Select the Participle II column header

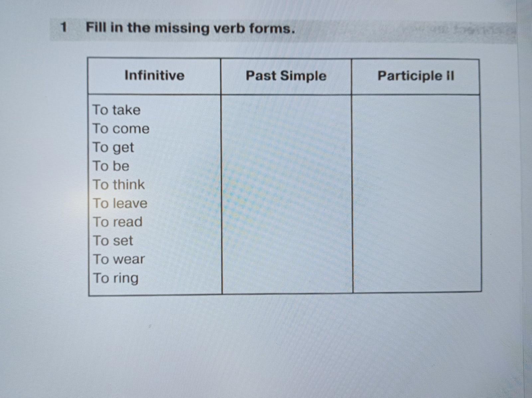pyautogui.click(x=416, y=76)
